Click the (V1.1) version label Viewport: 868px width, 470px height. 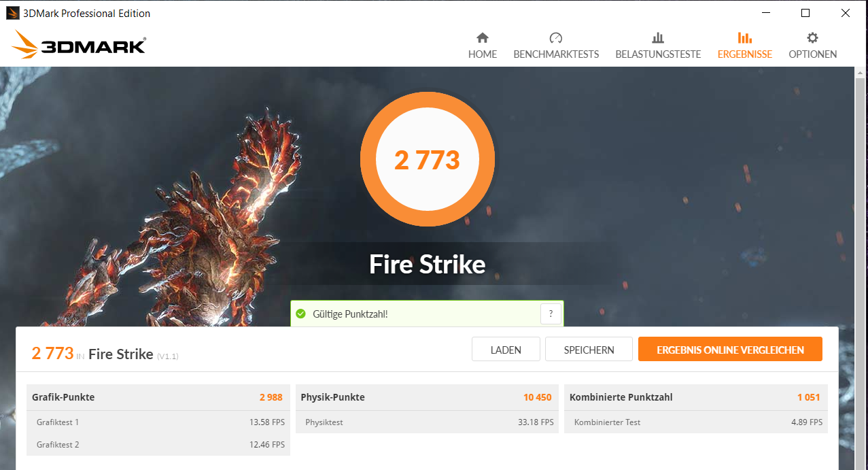[x=167, y=356]
